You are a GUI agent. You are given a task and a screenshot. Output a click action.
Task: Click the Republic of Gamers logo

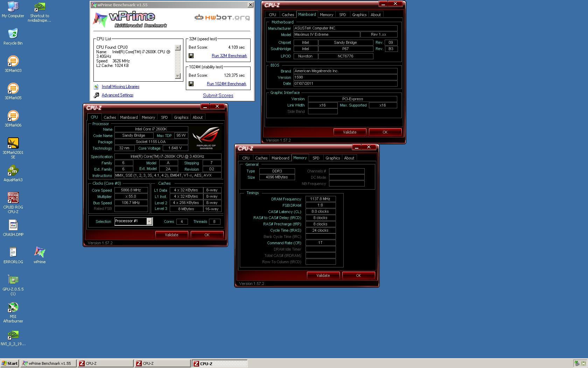pos(206,138)
